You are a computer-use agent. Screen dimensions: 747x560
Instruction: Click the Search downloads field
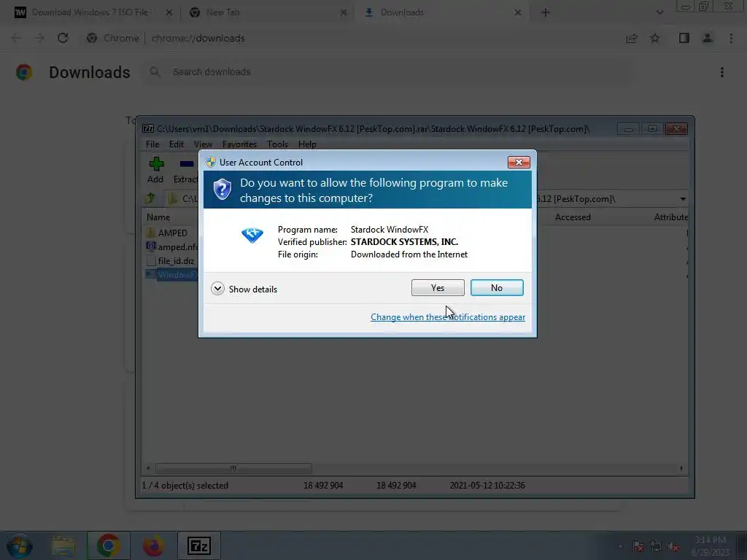click(388, 72)
